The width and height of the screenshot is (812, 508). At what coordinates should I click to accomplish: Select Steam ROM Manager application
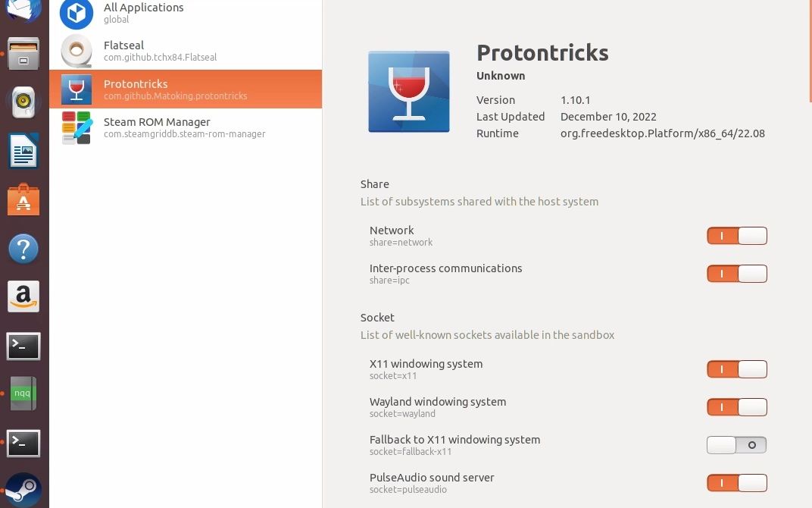pos(185,127)
